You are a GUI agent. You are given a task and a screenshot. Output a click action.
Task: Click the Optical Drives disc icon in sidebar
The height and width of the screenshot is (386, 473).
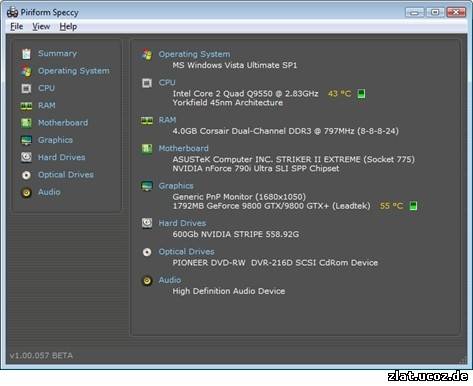(x=26, y=175)
